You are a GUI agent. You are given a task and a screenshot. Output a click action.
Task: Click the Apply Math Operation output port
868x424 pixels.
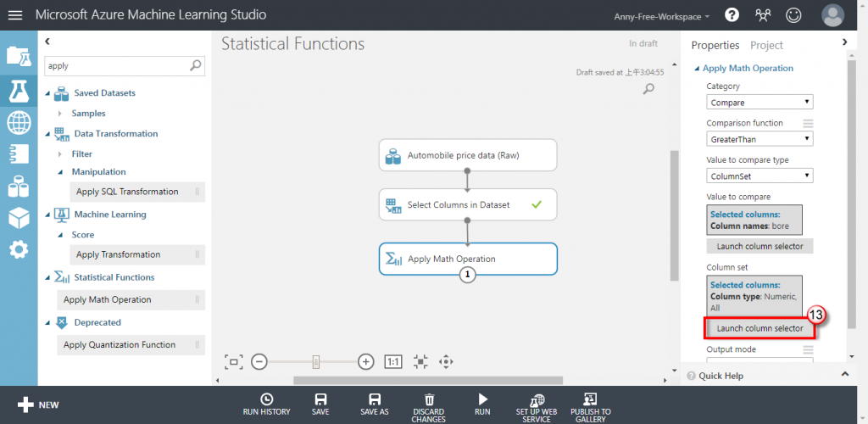468,275
